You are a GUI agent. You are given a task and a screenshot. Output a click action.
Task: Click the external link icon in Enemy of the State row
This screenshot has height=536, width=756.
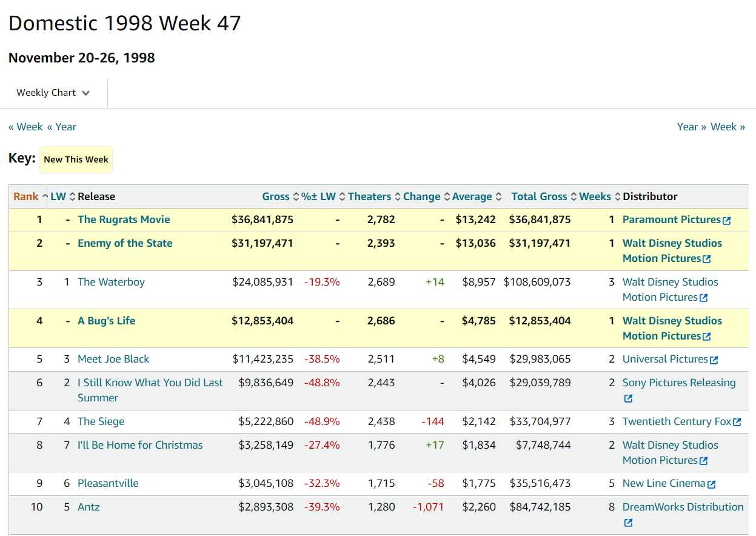[706, 260]
